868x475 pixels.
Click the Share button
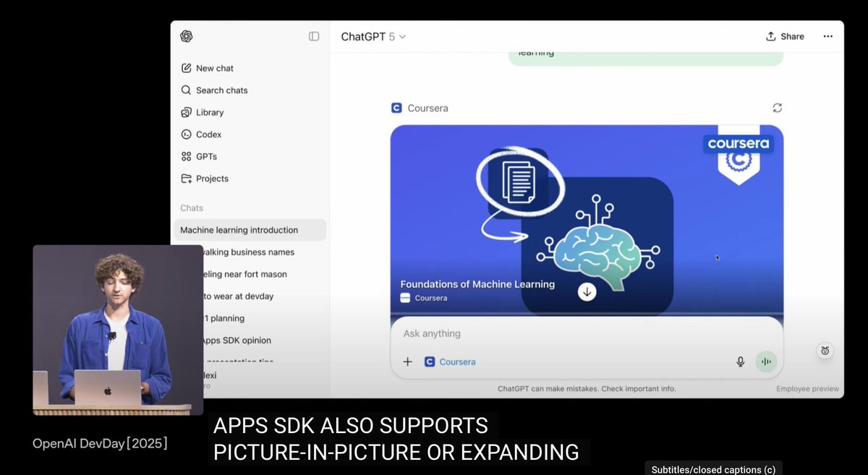tap(785, 36)
